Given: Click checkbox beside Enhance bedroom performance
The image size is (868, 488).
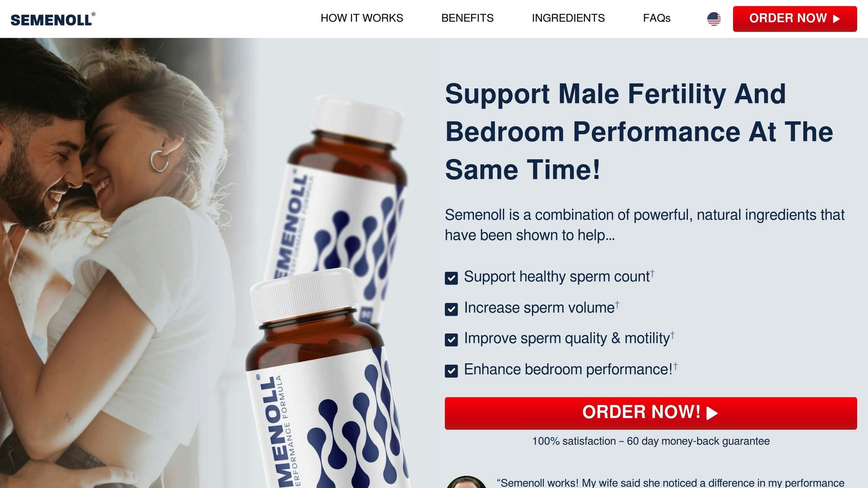Looking at the screenshot, I should coord(451,371).
